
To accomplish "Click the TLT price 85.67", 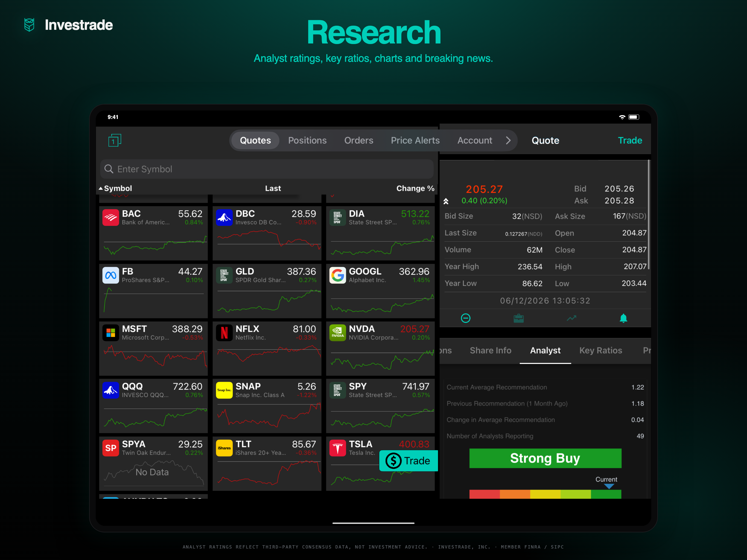I will click(x=304, y=444).
